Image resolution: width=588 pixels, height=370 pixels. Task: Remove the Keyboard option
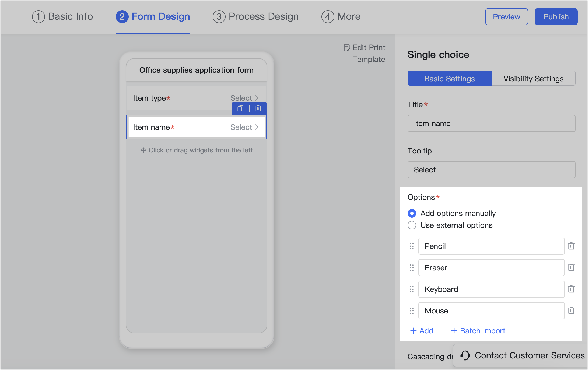point(571,289)
